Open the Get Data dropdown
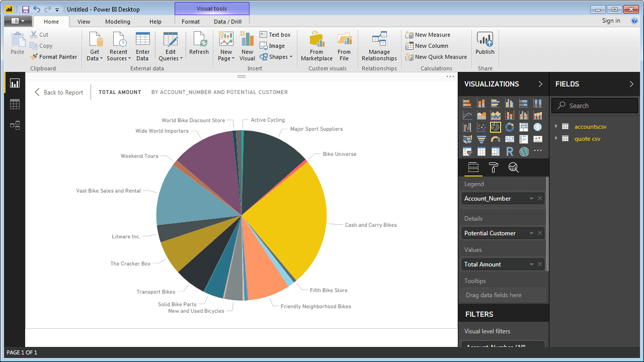Image resolution: width=644 pixels, height=362 pixels. click(x=95, y=46)
